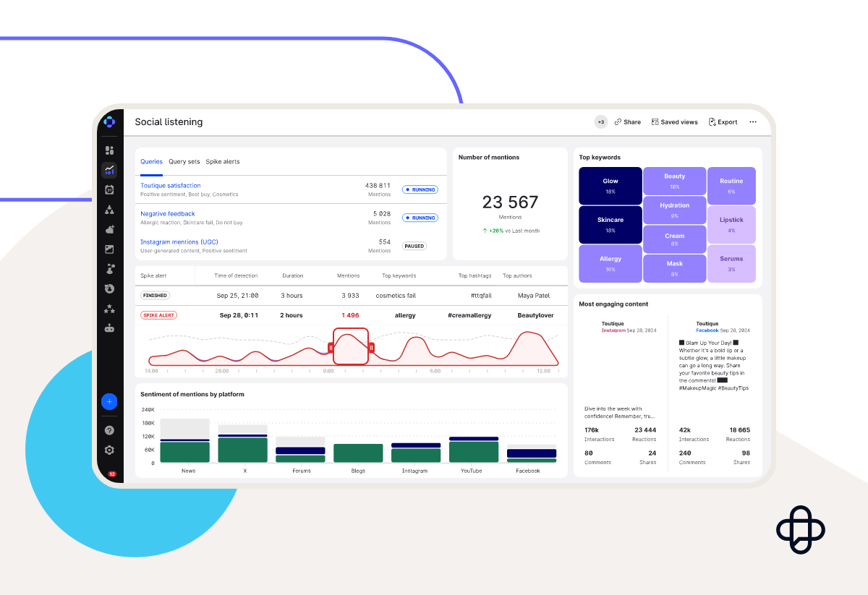Image resolution: width=868 pixels, height=595 pixels.
Task: Select the analytics chart sidebar icon
Action: coord(109,170)
